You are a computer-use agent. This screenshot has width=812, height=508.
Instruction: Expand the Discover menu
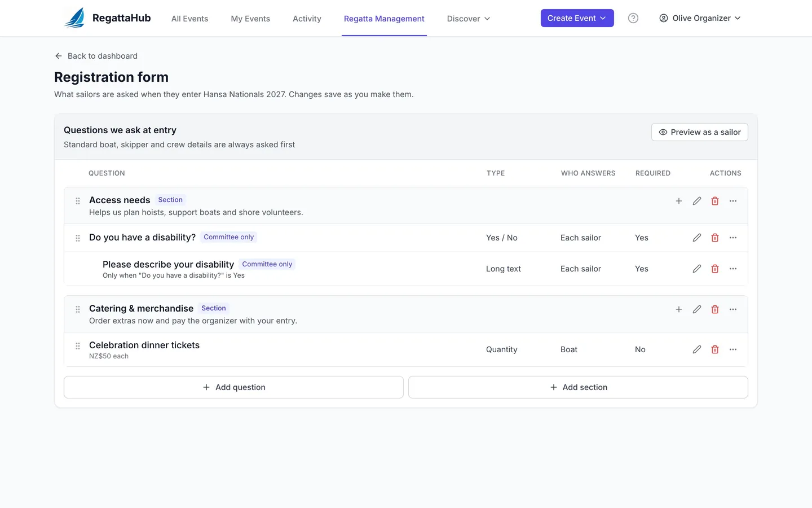pos(469,19)
